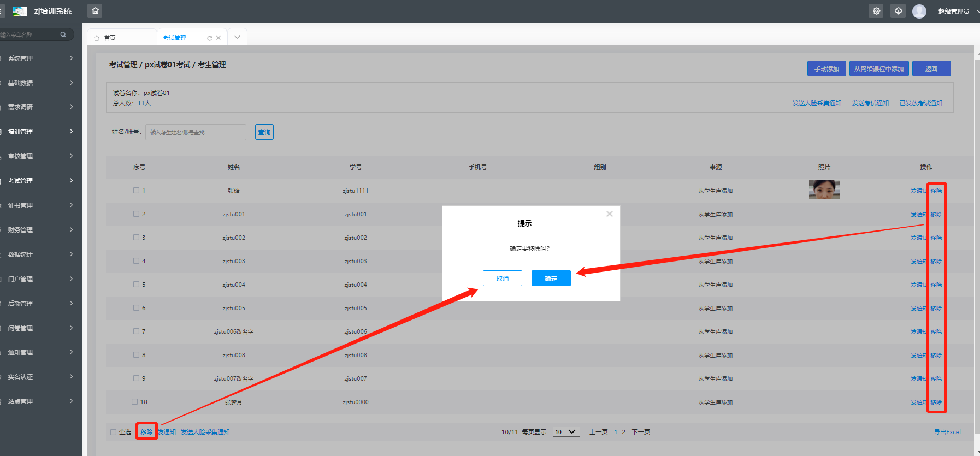This screenshot has height=456, width=980.
Task: Click the 从网络课程中添加 button
Action: point(879,69)
